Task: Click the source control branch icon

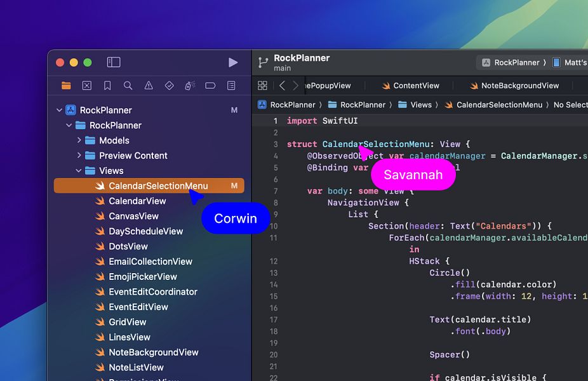Action: tap(263, 63)
